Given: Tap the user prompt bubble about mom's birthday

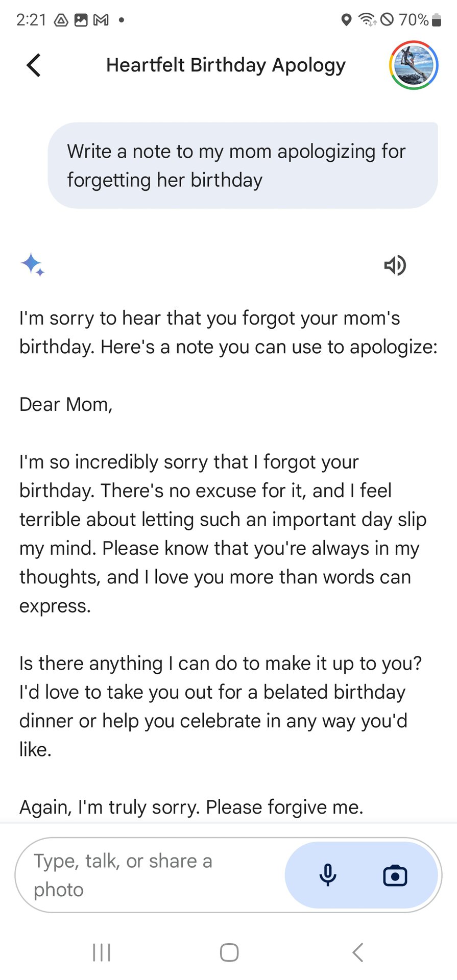Looking at the screenshot, I should click(243, 165).
